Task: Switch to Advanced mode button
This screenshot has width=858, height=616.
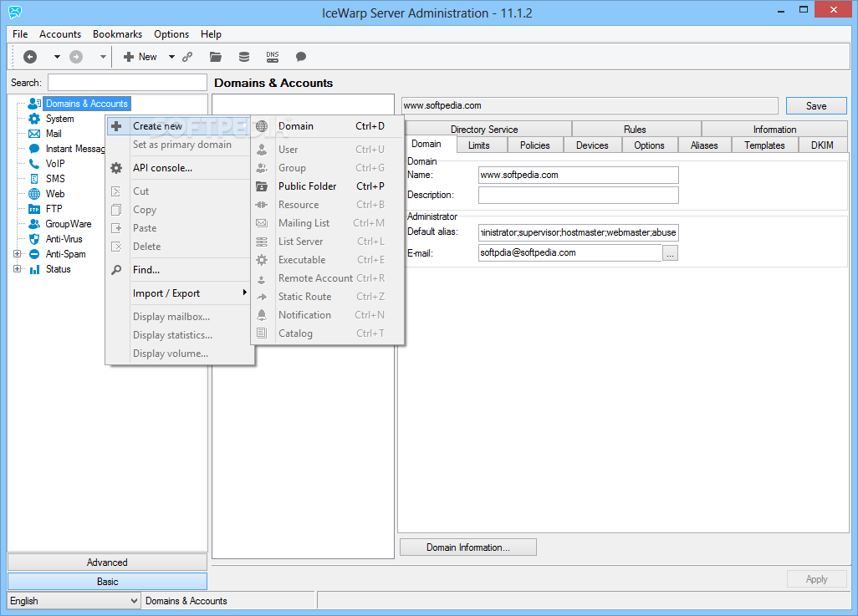Action: pyautogui.click(x=107, y=562)
